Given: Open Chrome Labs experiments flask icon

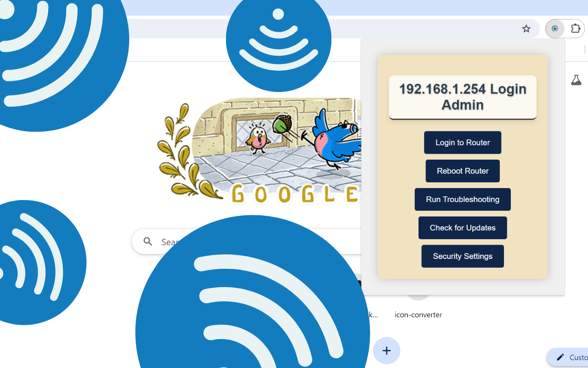Looking at the screenshot, I should (577, 80).
